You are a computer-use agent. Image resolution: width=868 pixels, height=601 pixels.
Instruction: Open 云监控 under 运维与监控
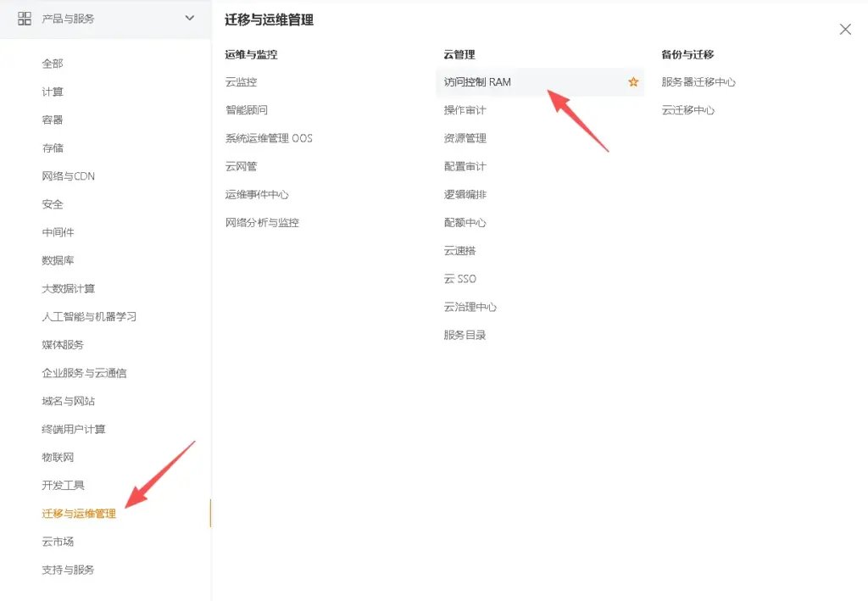pos(242,81)
